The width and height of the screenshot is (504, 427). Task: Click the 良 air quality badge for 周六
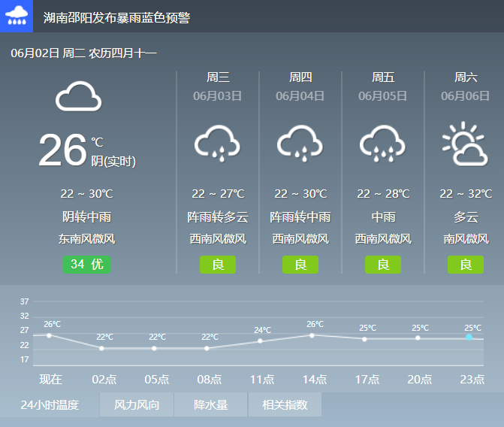(x=466, y=265)
